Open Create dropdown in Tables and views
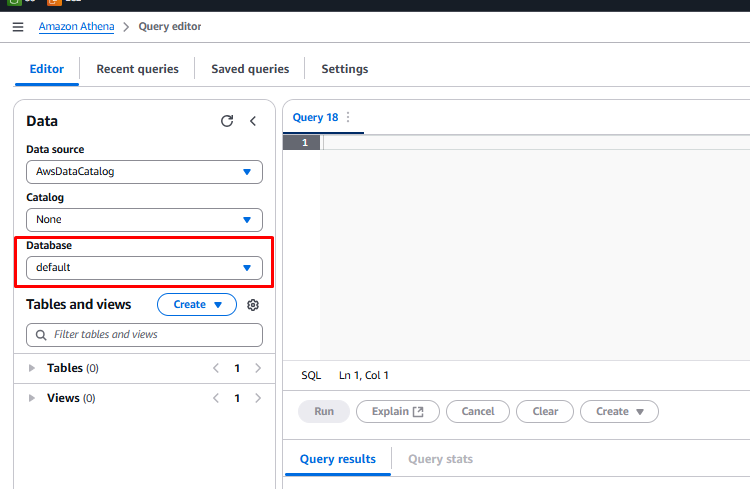 pyautogui.click(x=196, y=304)
